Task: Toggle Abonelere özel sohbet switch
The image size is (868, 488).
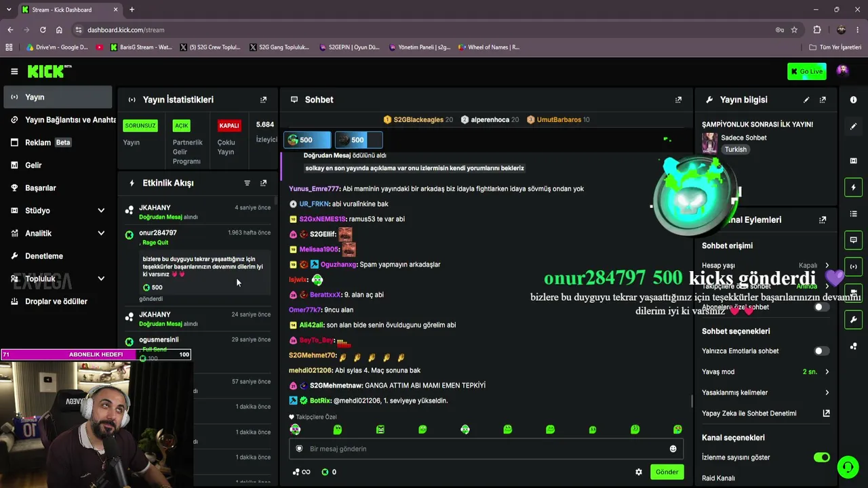Action: [x=821, y=307]
